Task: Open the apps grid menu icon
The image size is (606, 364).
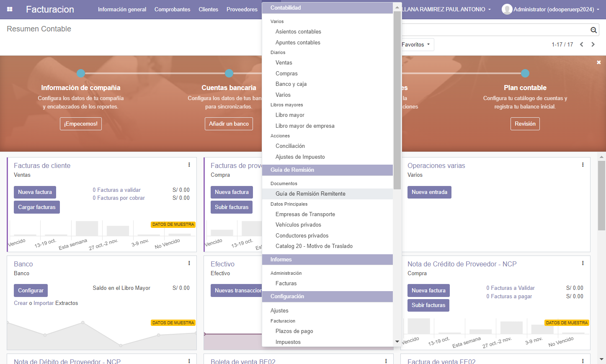Action: (10, 9)
